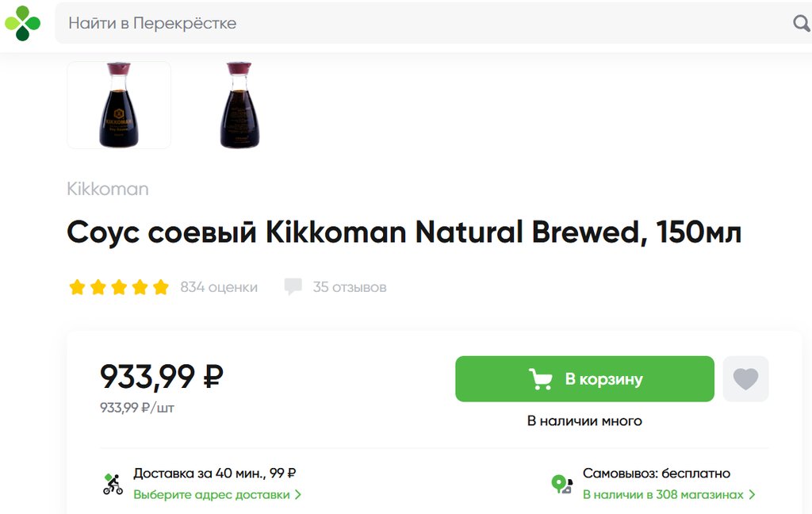The image size is (812, 514).
Task: Click the first yellow rating star
Action: pyautogui.click(x=77, y=287)
